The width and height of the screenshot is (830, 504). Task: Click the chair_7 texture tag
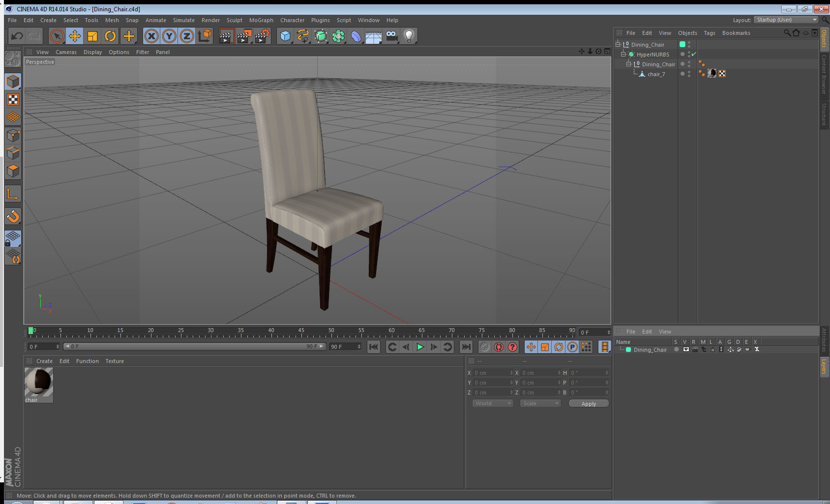point(712,74)
